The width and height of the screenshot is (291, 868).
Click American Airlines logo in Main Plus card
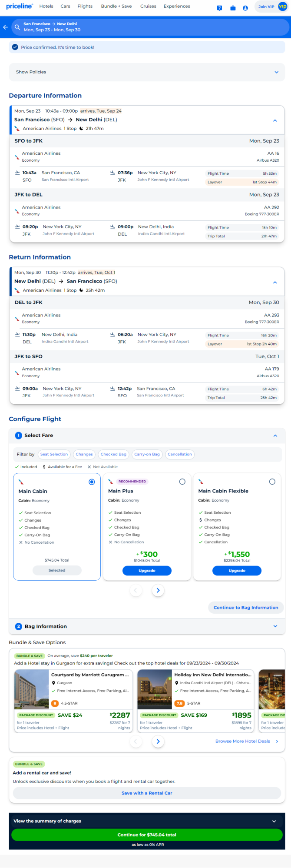[111, 482]
